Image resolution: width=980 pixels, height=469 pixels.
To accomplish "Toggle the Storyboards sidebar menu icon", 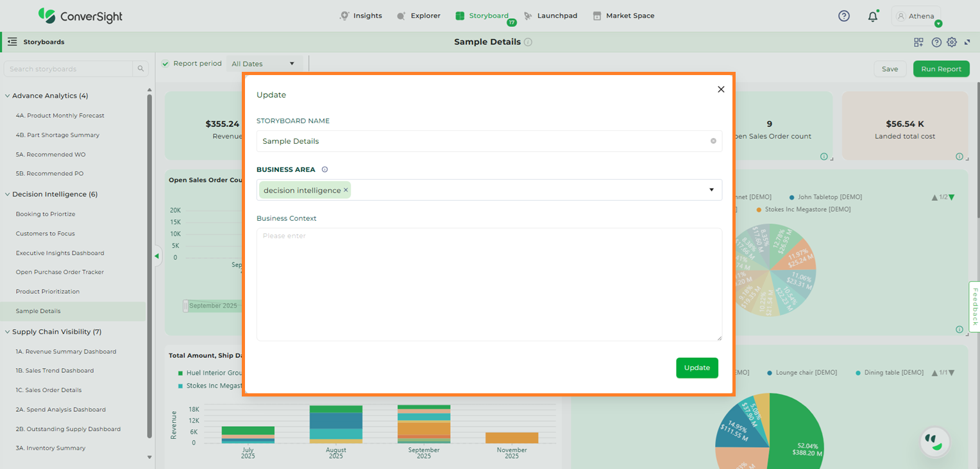I will (x=12, y=42).
